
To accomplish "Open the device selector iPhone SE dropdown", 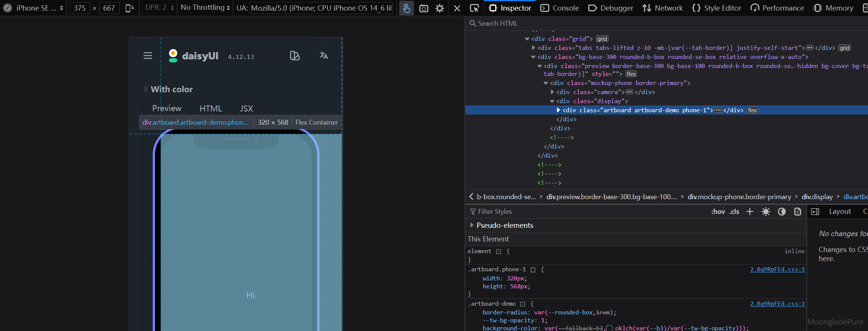I will point(38,8).
